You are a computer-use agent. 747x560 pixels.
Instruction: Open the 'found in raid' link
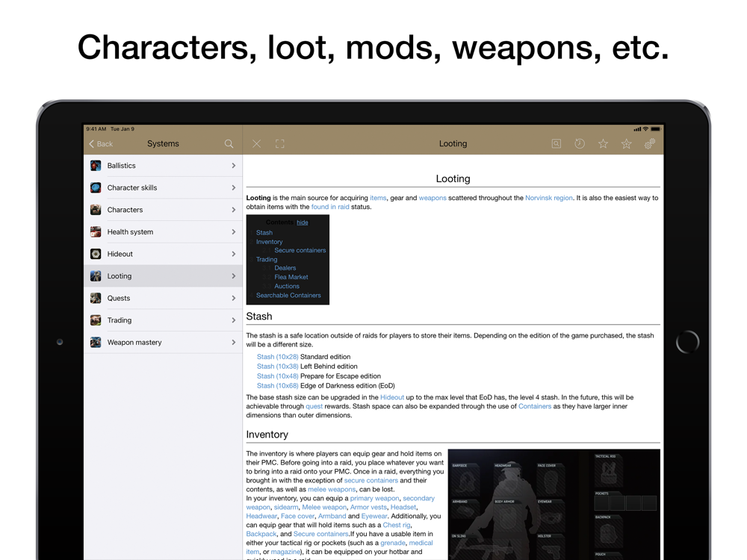click(330, 207)
